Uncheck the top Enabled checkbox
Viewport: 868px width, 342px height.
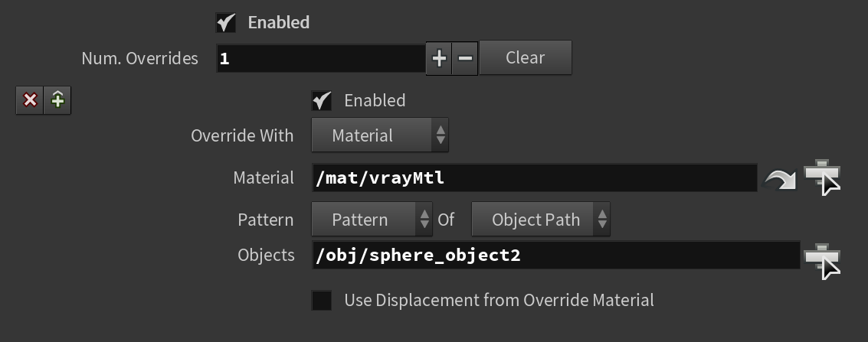pos(226,23)
